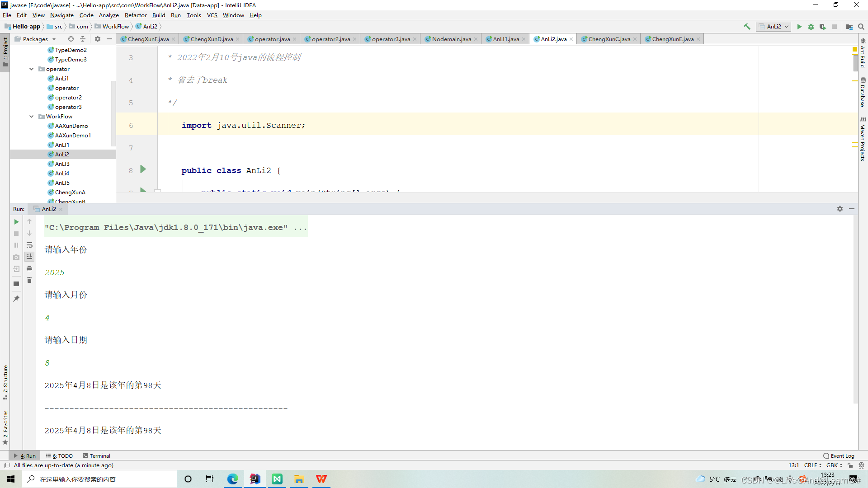Toggle soft-wrap in the Run console

point(29,245)
